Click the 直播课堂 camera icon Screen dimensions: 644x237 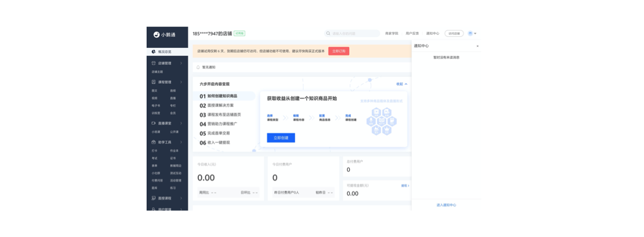coord(154,123)
